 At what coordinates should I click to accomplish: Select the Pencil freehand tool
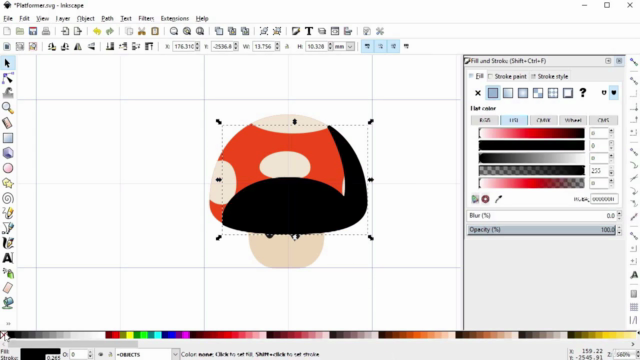pos(7,213)
